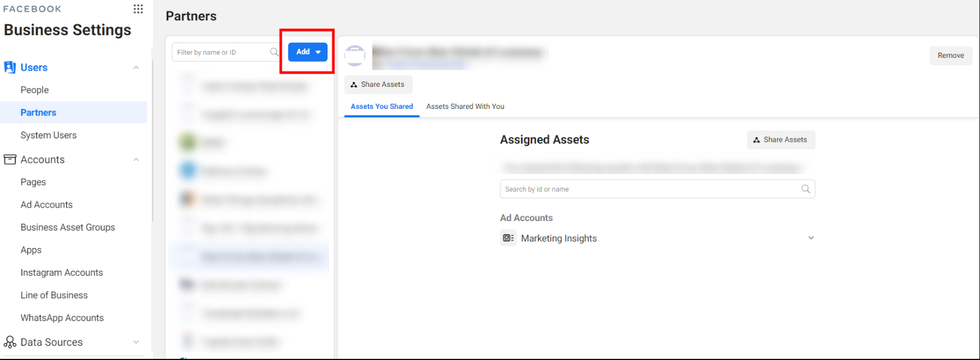Open the apps grid menu icon
This screenshot has height=360, width=980.
138,9
